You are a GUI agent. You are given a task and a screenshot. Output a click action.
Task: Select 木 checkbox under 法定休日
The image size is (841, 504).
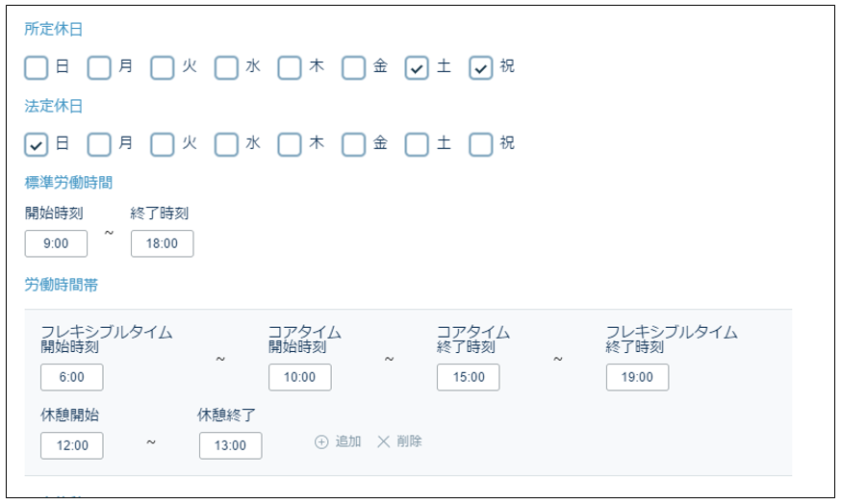(x=291, y=143)
